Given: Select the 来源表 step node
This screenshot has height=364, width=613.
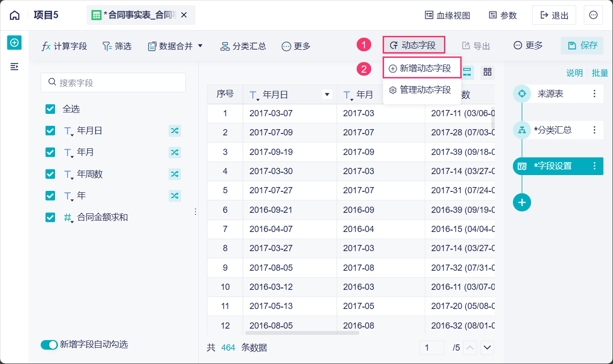Looking at the screenshot, I should tap(558, 94).
